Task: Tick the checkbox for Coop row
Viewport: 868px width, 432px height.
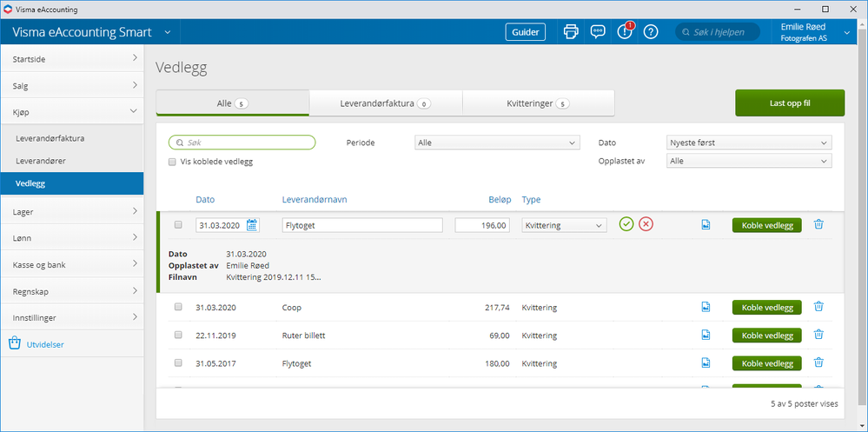Action: tap(178, 307)
